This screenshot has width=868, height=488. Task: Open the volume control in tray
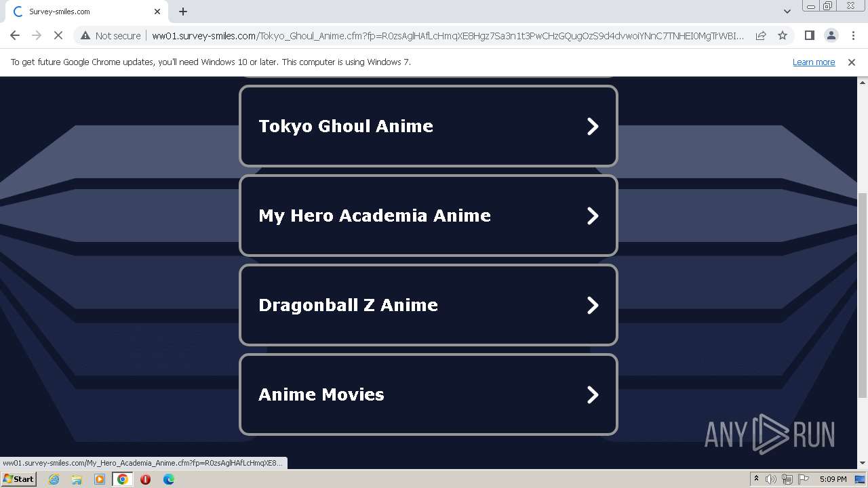point(771,479)
